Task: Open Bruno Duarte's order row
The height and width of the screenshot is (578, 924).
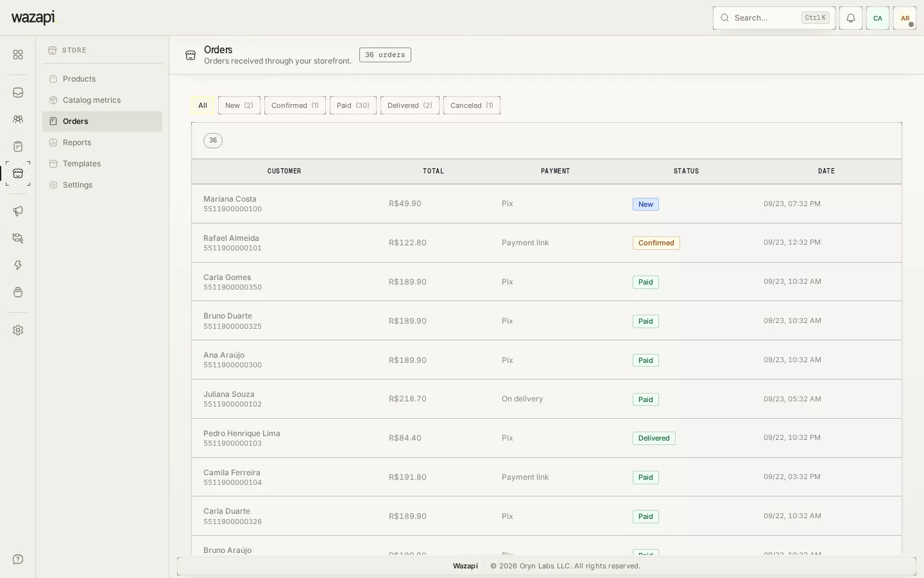Action: tap(547, 321)
